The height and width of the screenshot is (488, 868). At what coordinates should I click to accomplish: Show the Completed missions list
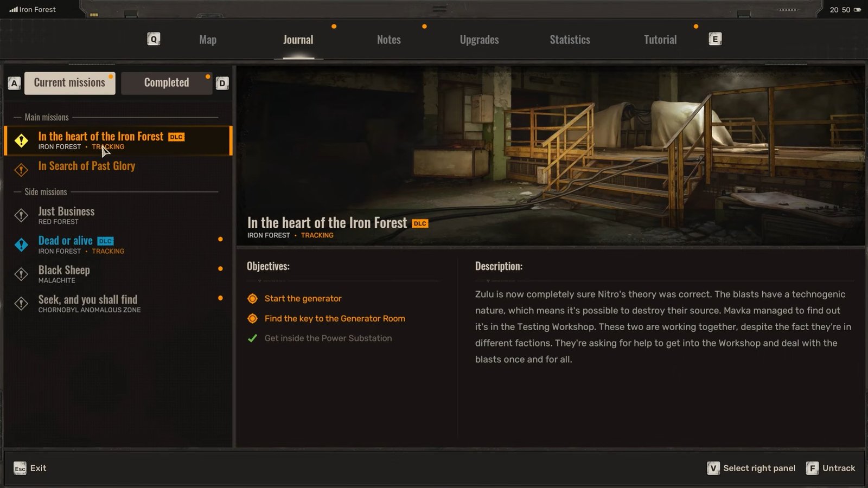coord(167,83)
